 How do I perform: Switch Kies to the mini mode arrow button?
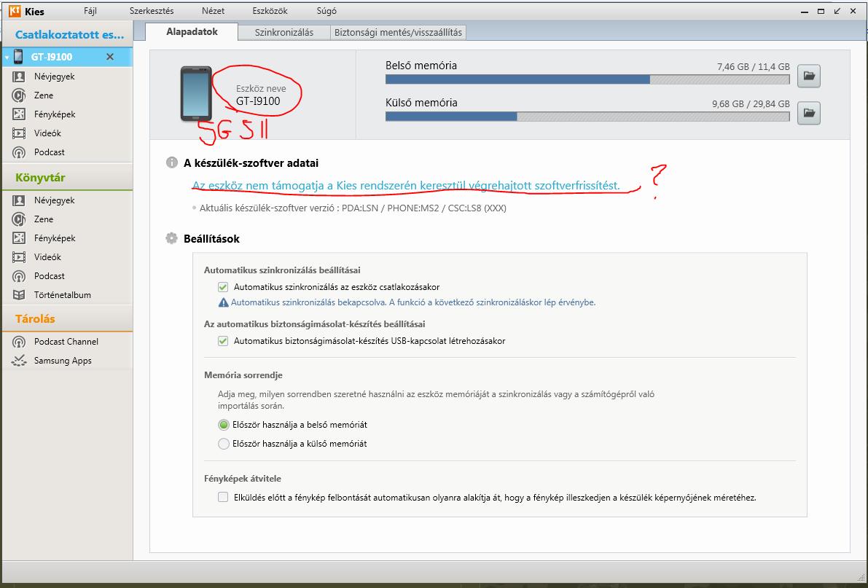837,11
